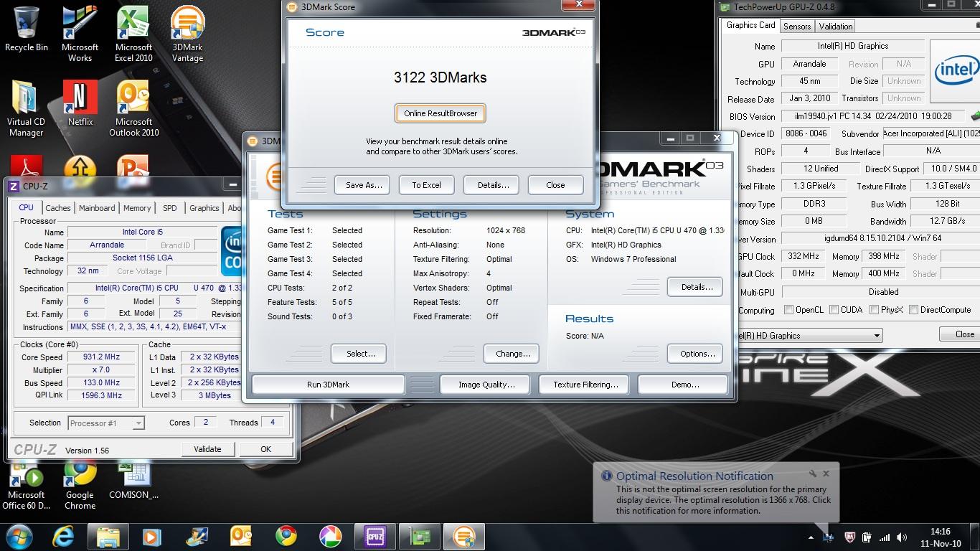Switch to CPU tab in CPU-Z

coord(26,207)
